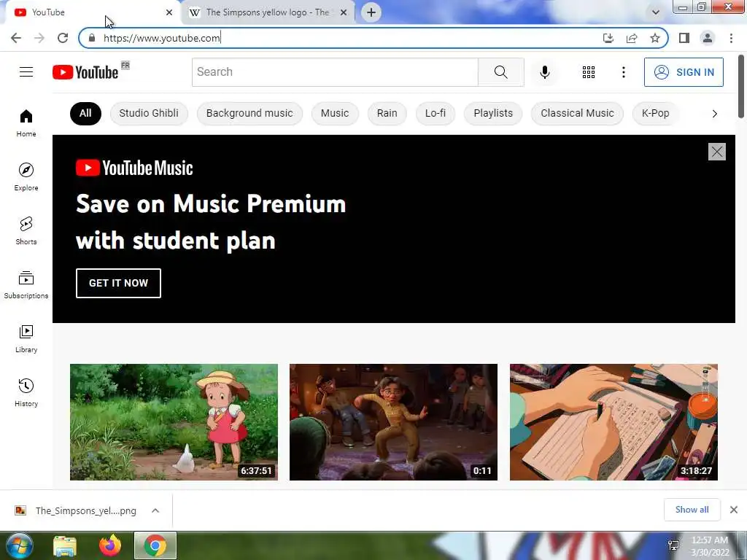Open the tab search dropdown arrow
Viewport: 747px width, 560px height.
pyautogui.click(x=656, y=12)
